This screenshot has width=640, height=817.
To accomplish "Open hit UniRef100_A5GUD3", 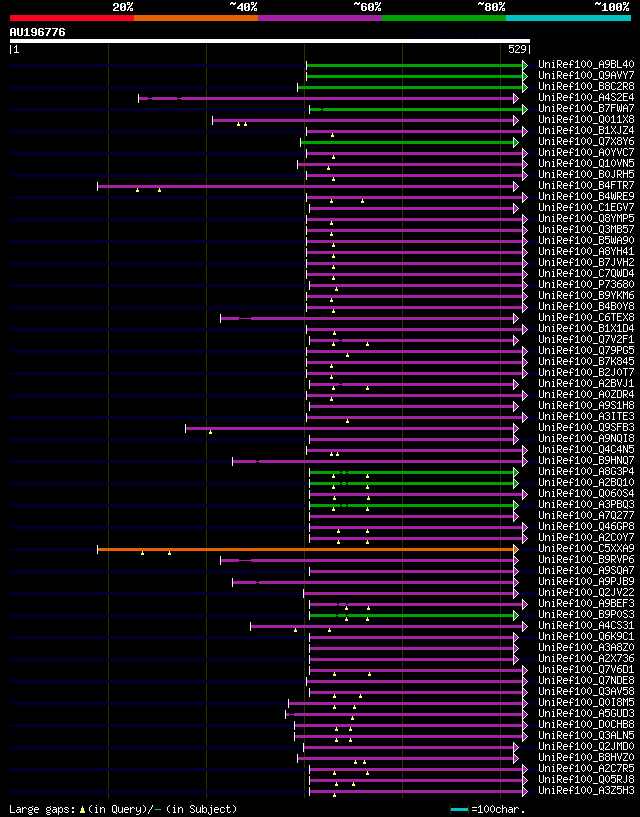I will [586, 714].
